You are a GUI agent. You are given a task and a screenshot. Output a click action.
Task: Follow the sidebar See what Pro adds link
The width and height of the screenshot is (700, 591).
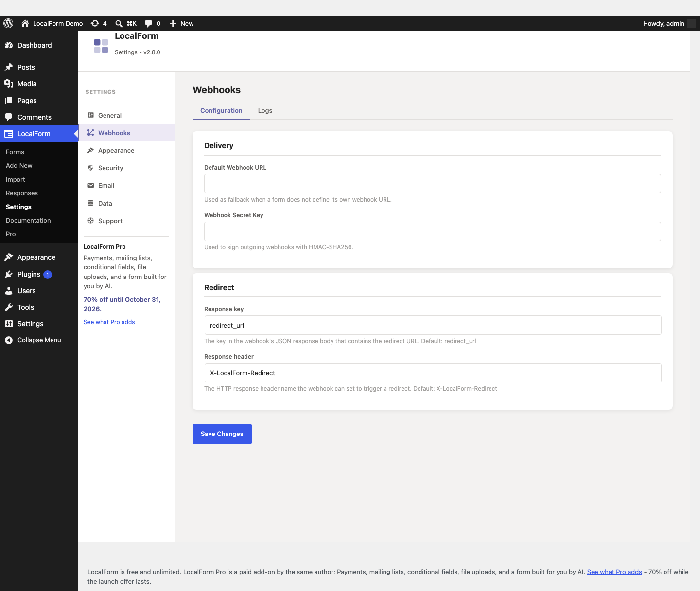pyautogui.click(x=109, y=322)
